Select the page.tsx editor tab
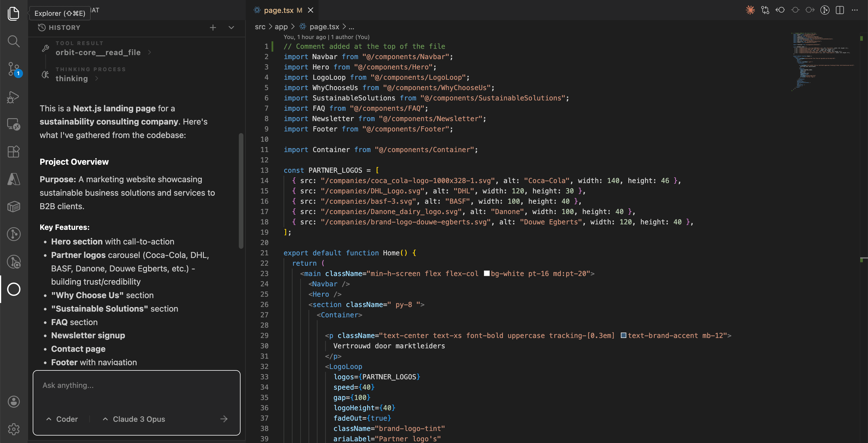The width and height of the screenshot is (868, 443). click(x=280, y=10)
